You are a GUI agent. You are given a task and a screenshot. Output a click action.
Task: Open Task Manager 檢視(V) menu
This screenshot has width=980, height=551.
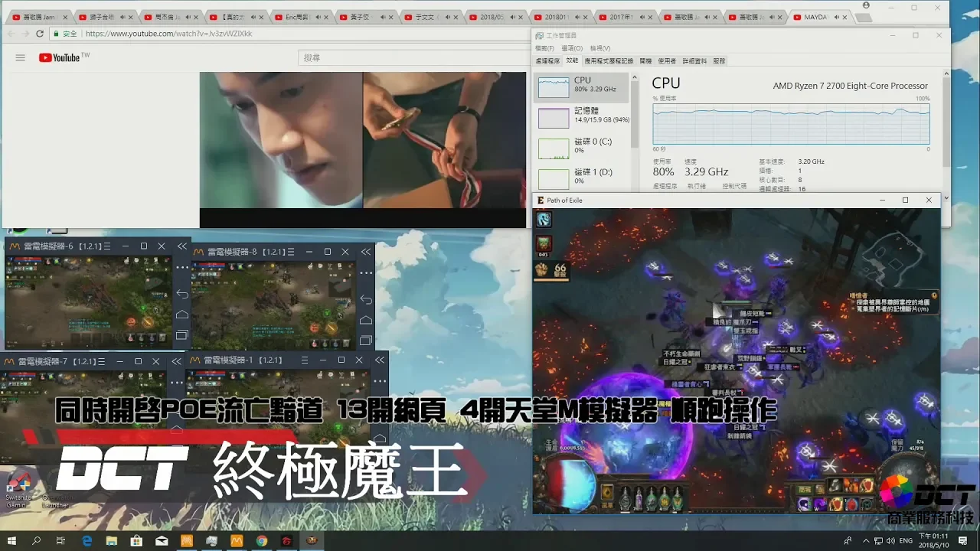point(600,48)
